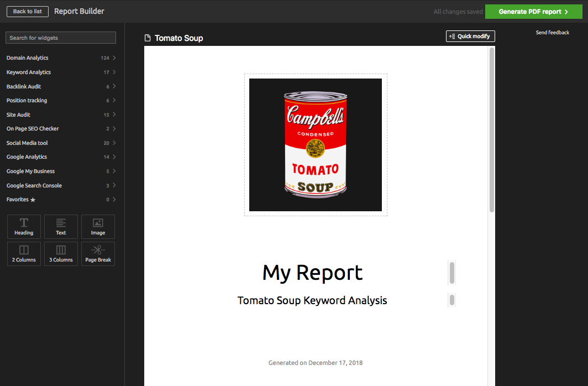
Task: Click the Domain Analytics count 124
Action: 104,58
